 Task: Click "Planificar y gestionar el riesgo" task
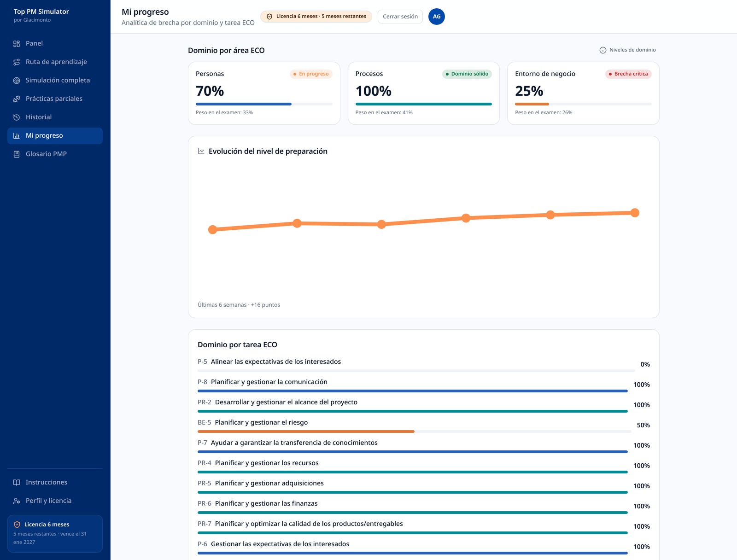(x=261, y=423)
